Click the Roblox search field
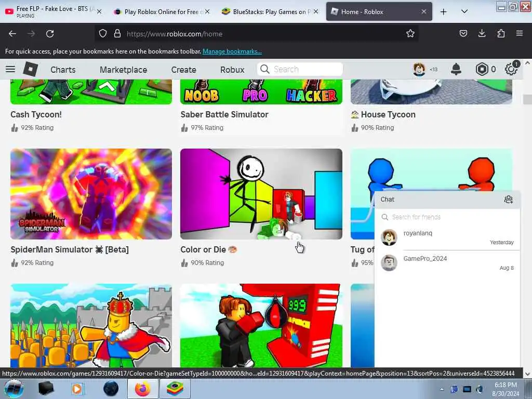532x399 pixels. 300,69
